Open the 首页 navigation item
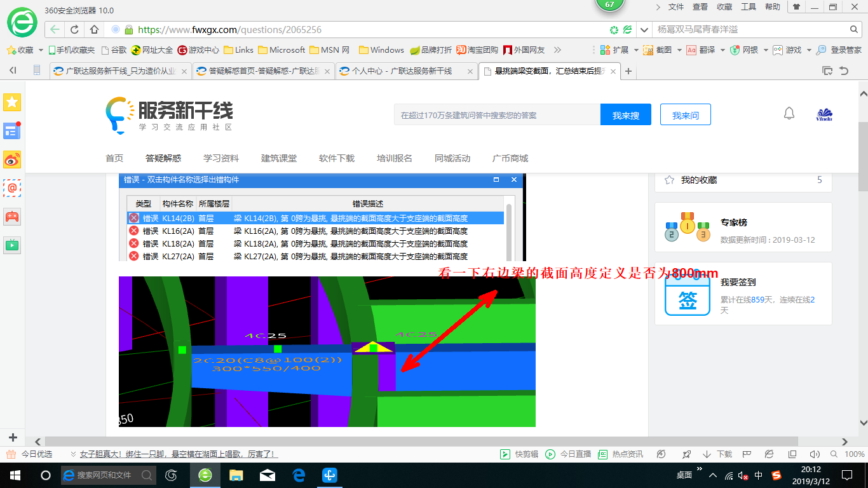 point(114,158)
